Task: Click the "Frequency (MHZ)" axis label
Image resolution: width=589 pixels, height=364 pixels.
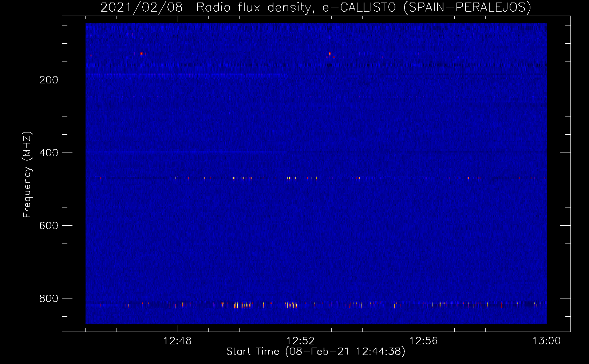Action: (27, 175)
